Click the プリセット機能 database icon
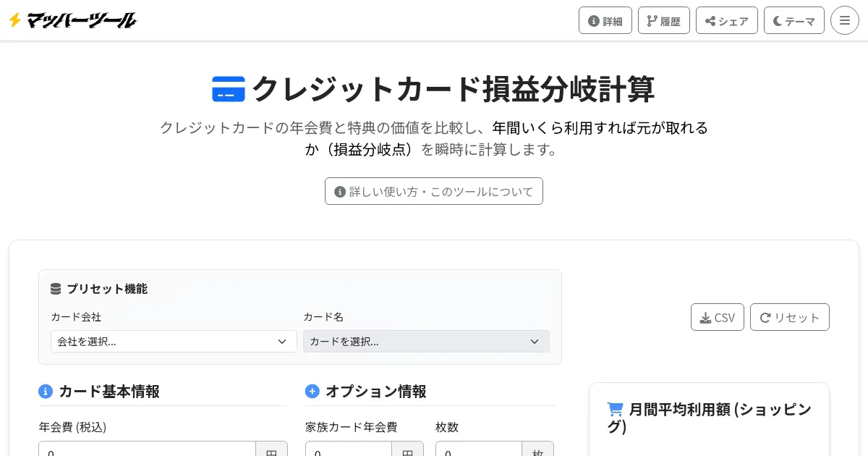This screenshot has height=456, width=868. click(56, 289)
